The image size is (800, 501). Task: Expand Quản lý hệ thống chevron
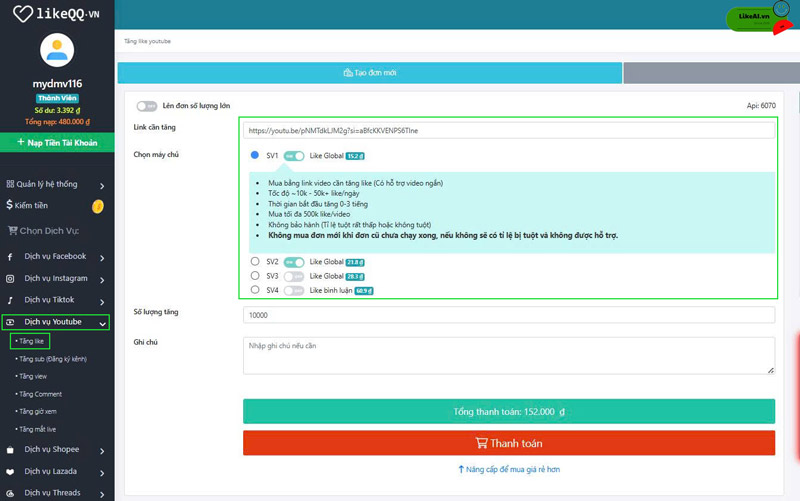click(102, 186)
